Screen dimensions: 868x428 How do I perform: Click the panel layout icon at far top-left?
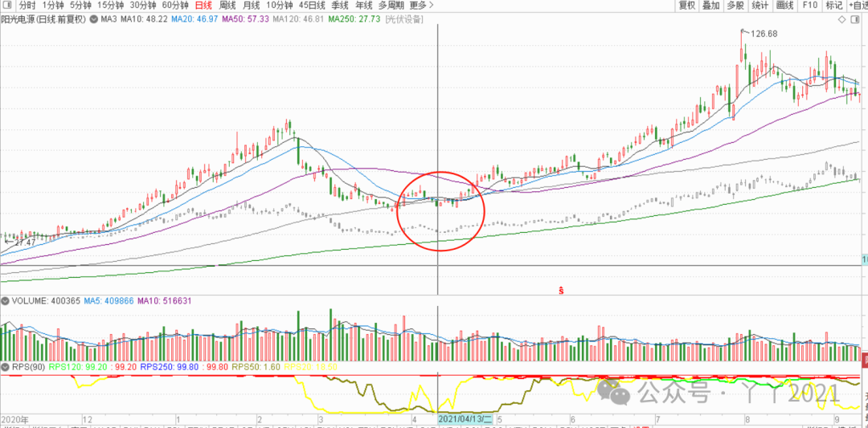pos(6,5)
